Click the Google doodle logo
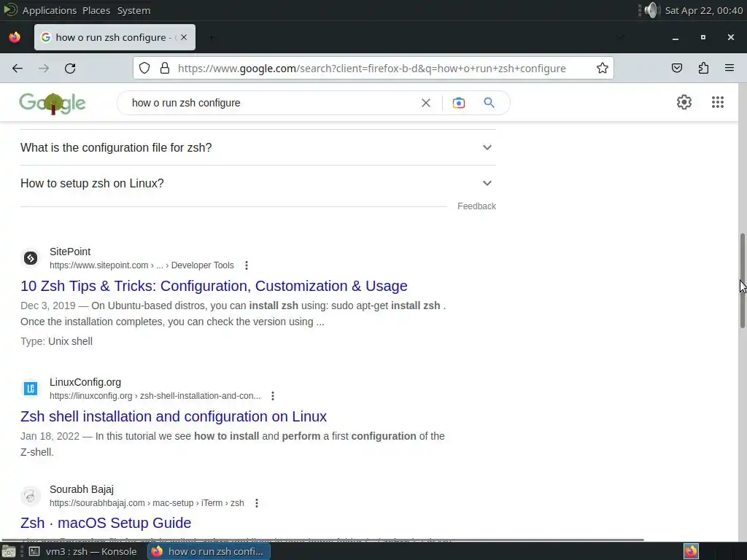 point(53,103)
